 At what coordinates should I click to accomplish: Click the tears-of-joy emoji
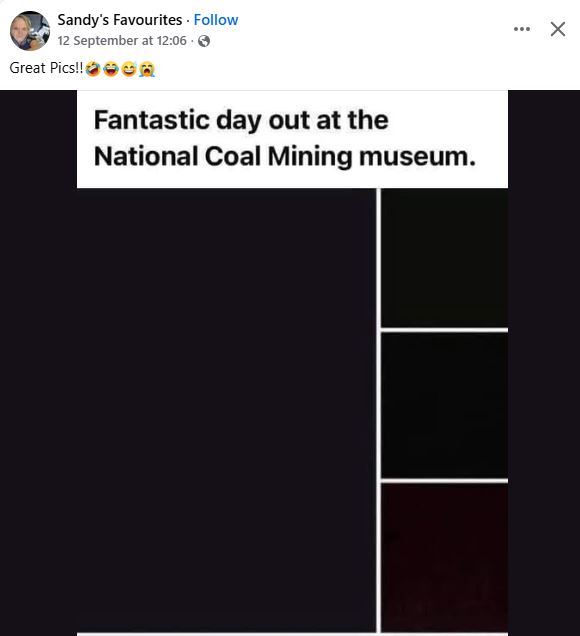[111, 69]
